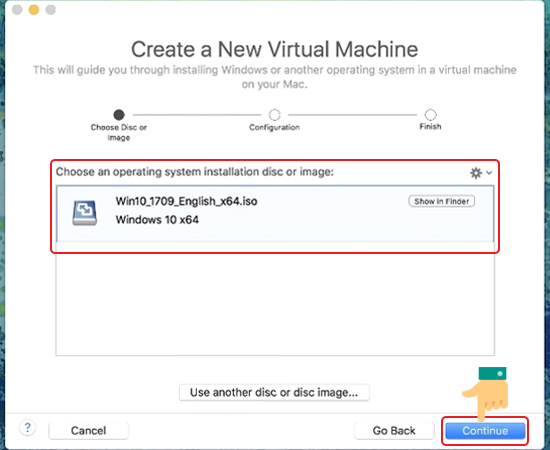Select Win10_1709_English_x64.iso file name
Image resolution: width=550 pixels, height=450 pixels.
pos(186,201)
